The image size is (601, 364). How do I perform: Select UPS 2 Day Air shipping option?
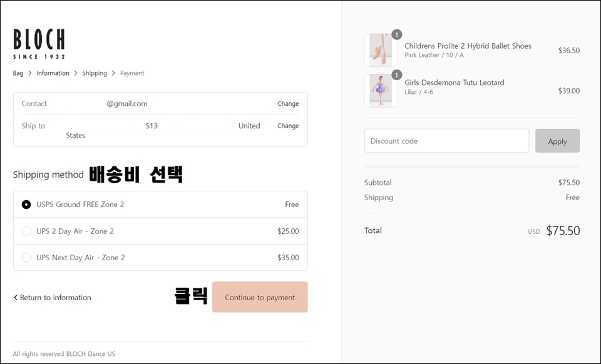point(26,231)
